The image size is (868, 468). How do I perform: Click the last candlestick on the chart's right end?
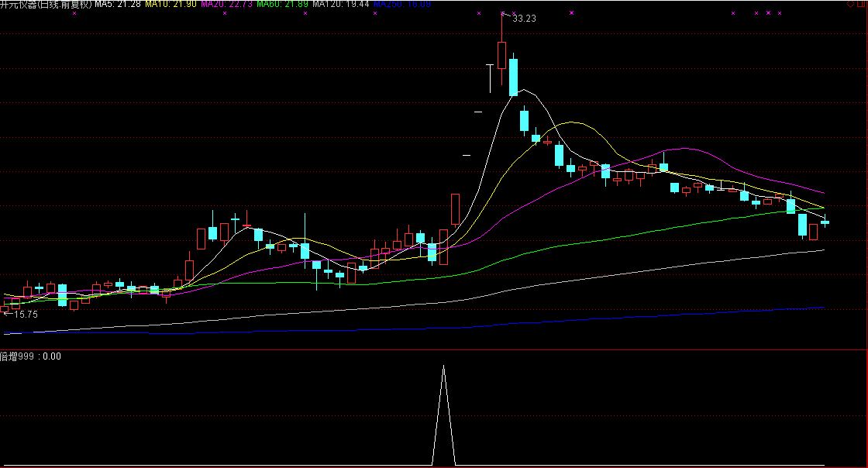(x=825, y=222)
